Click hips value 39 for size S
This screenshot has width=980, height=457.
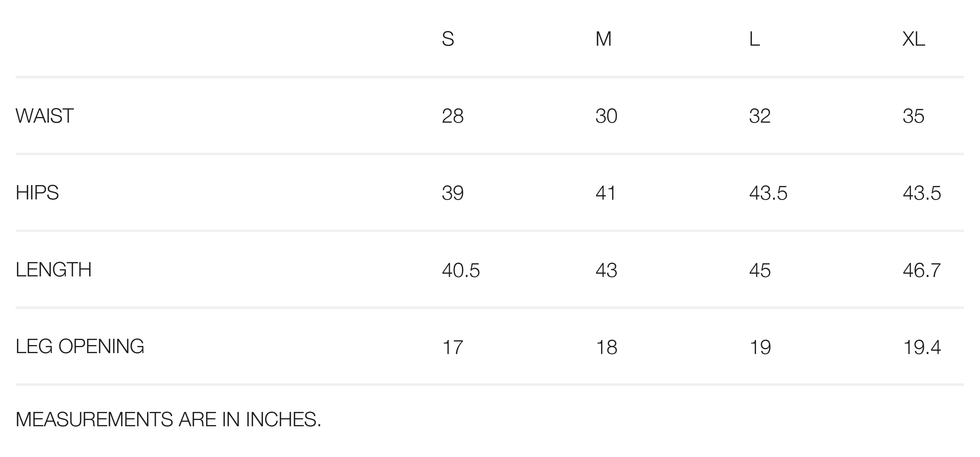453,193
